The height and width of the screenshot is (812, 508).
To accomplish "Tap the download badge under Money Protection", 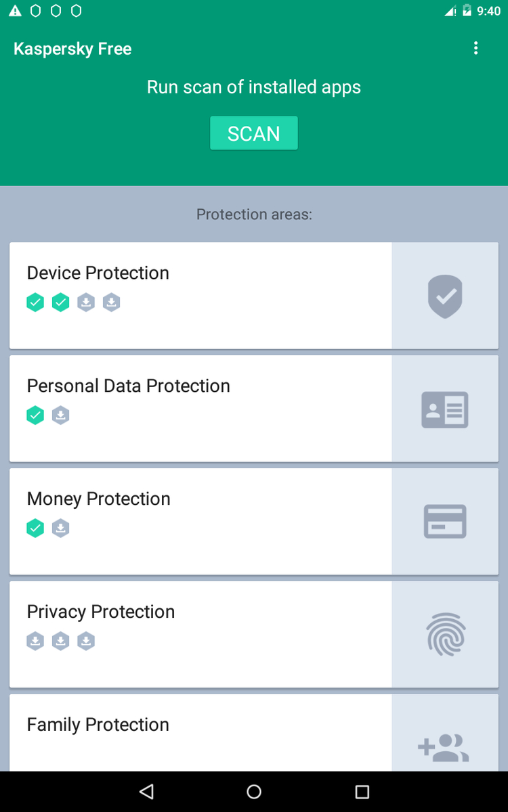I will tap(61, 528).
